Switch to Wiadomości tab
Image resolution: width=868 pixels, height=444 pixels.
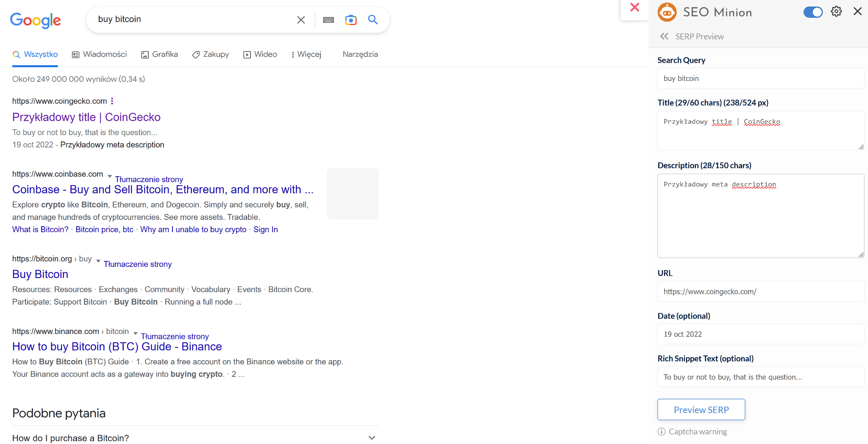(100, 55)
